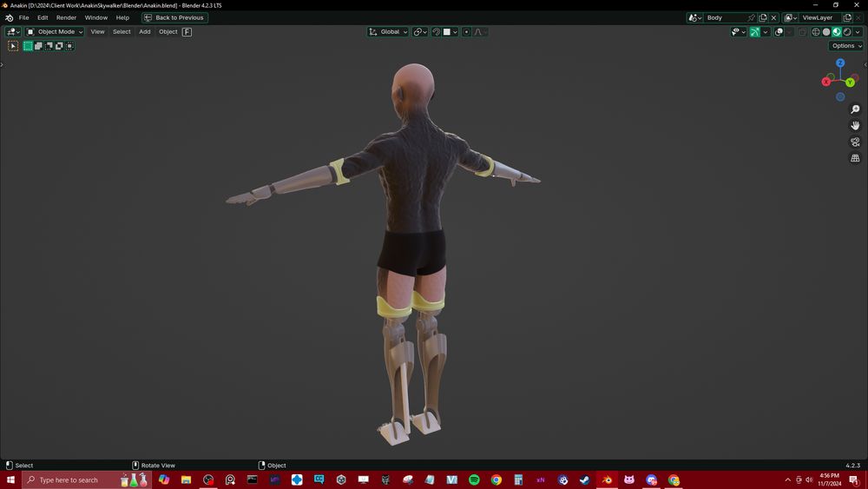868x489 pixels.
Task: Open the Windows Start menu
Action: [x=10, y=480]
